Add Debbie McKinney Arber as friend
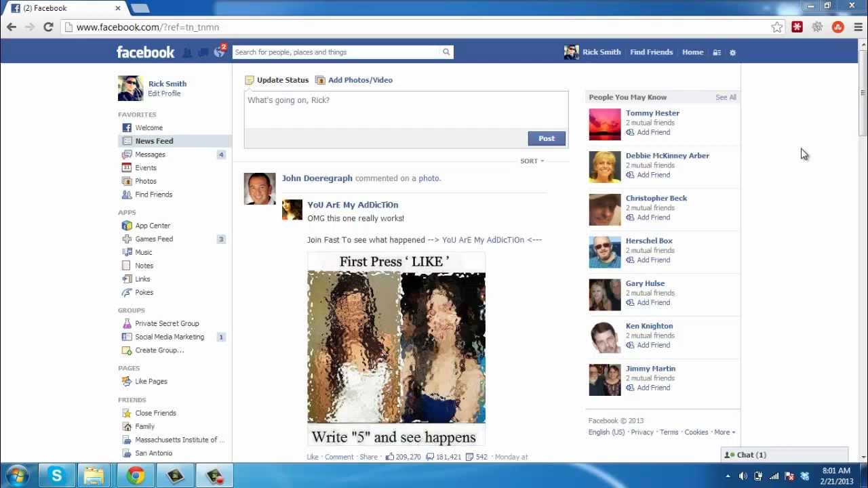868x488 pixels. 648,175
